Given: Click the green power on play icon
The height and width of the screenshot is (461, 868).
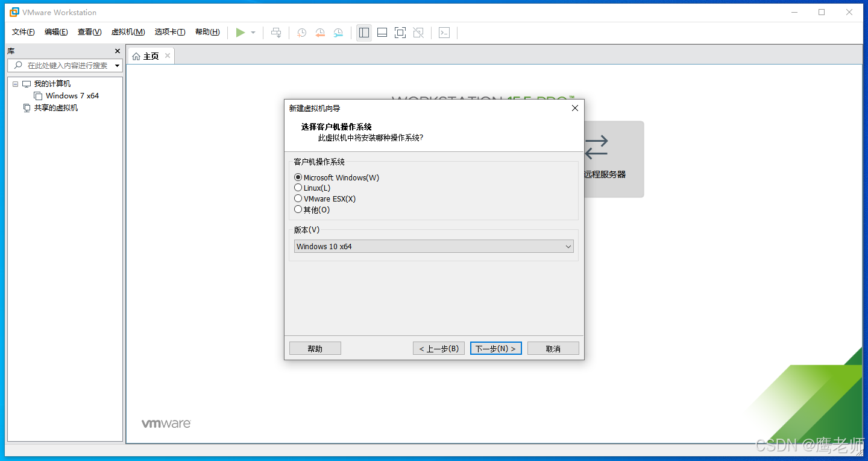Looking at the screenshot, I should (241, 33).
